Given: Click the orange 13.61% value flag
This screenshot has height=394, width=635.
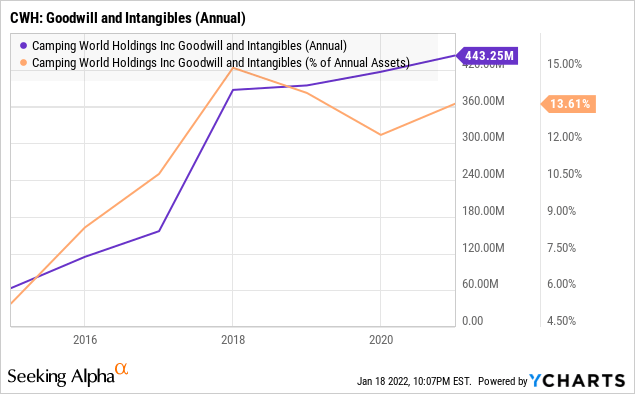Looking at the screenshot, I should pyautogui.click(x=568, y=104).
